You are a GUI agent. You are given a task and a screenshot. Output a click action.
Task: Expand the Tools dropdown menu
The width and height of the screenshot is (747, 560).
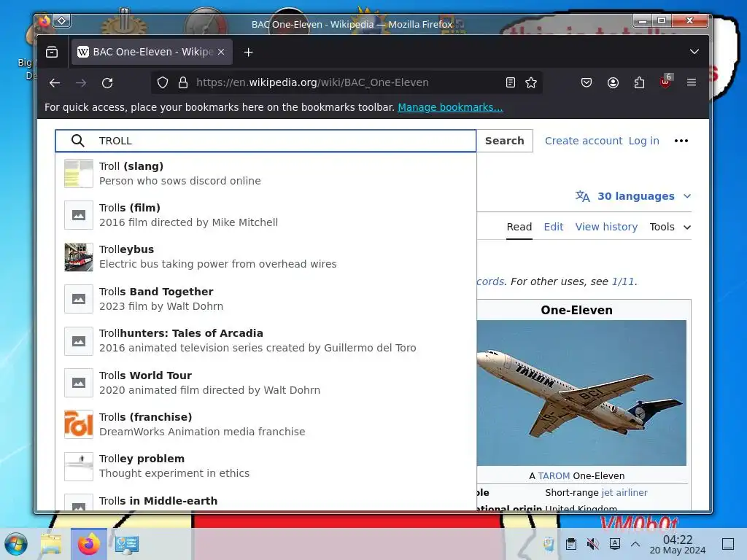(x=670, y=227)
